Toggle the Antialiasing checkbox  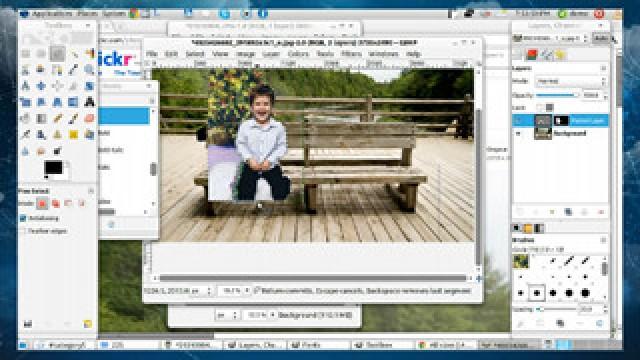[x=23, y=218]
